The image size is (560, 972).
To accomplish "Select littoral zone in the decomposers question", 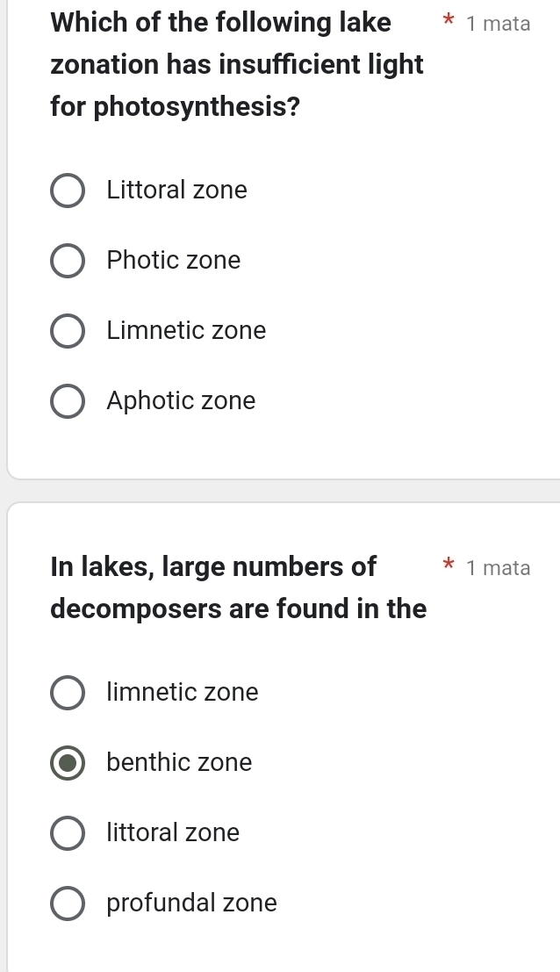I will [68, 833].
